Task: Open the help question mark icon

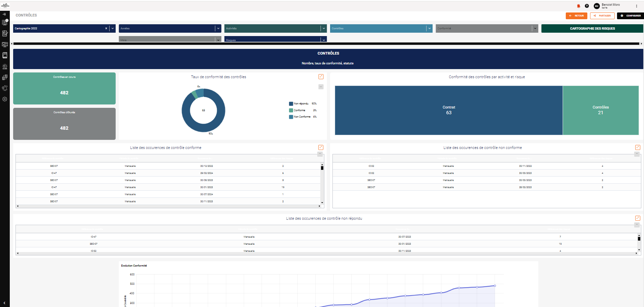Action: (x=587, y=6)
